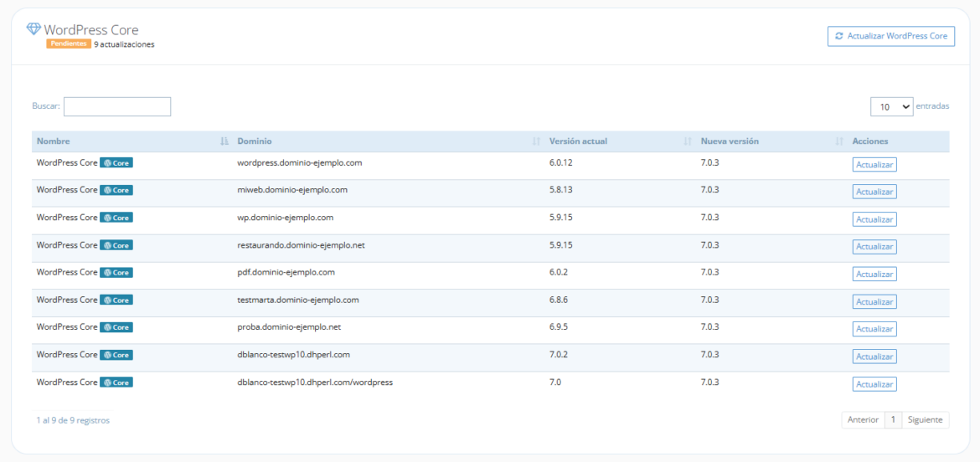Select domain miweb.dominio-ejemplo.com
The image size is (980, 462).
coord(292,190)
